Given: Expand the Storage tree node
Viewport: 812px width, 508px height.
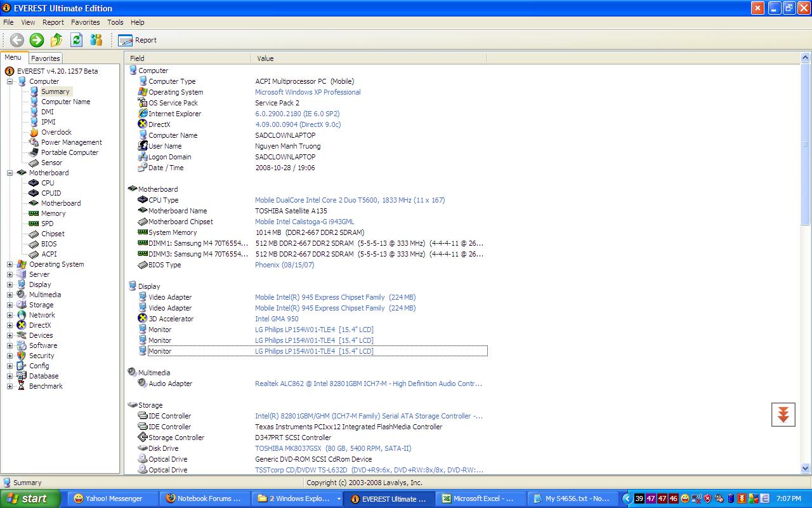Looking at the screenshot, I should click(10, 305).
